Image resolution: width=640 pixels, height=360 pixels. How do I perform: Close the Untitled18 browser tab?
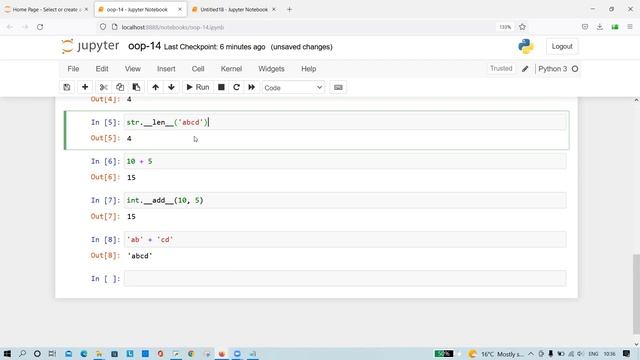[x=273, y=9]
